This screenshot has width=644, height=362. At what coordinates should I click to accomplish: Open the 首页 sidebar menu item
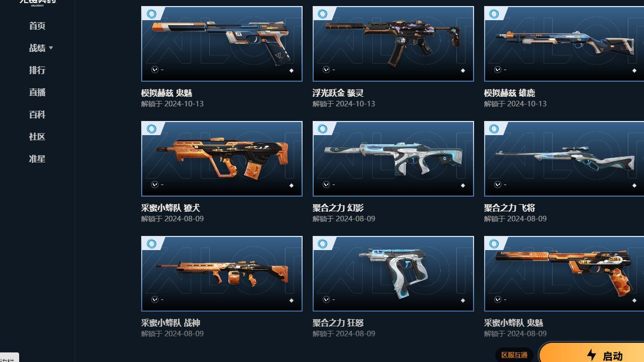(37, 26)
